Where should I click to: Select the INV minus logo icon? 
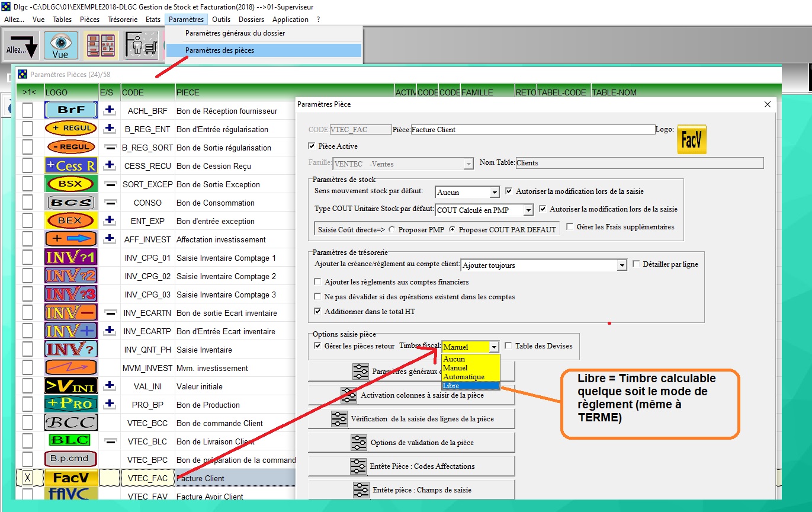70,312
